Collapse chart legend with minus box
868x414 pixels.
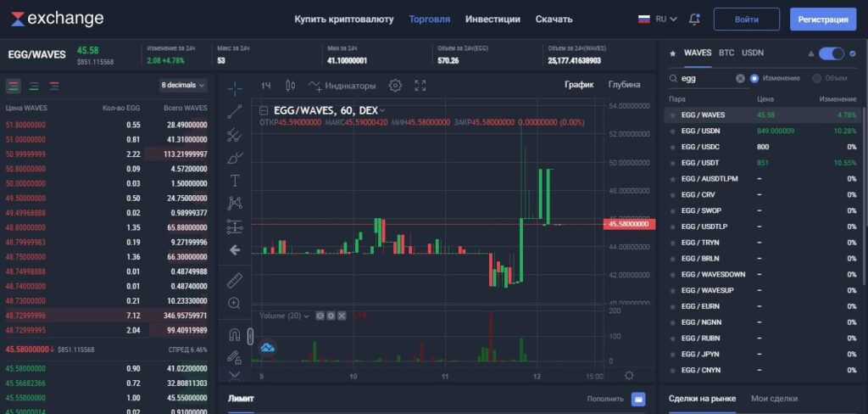coord(264,110)
